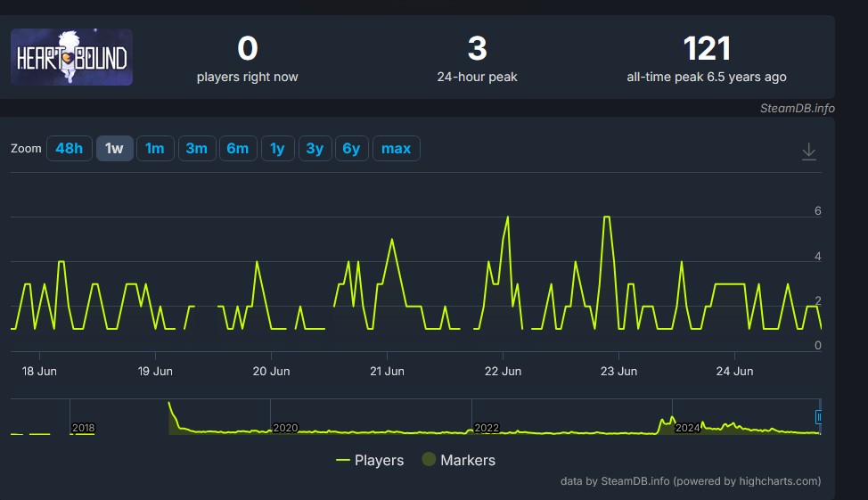868x500 pixels.
Task: Select the 24-hour peak value 3
Action: click(477, 49)
